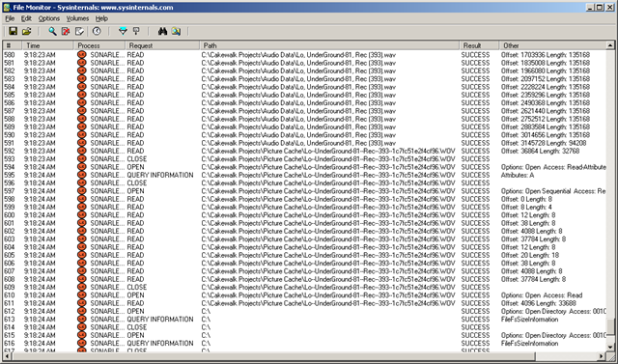Click the .wav path in row 585

tap(298, 95)
